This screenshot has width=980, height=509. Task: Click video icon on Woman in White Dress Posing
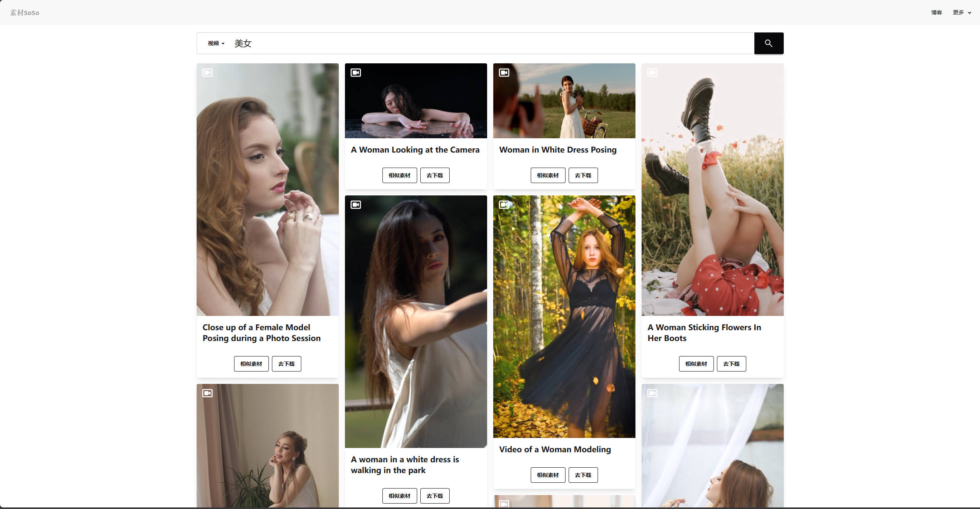504,73
